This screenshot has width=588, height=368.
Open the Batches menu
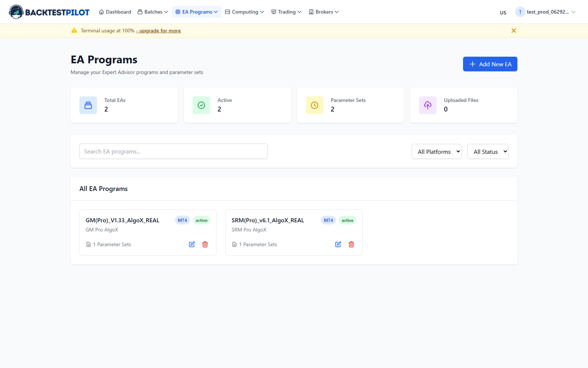point(153,12)
